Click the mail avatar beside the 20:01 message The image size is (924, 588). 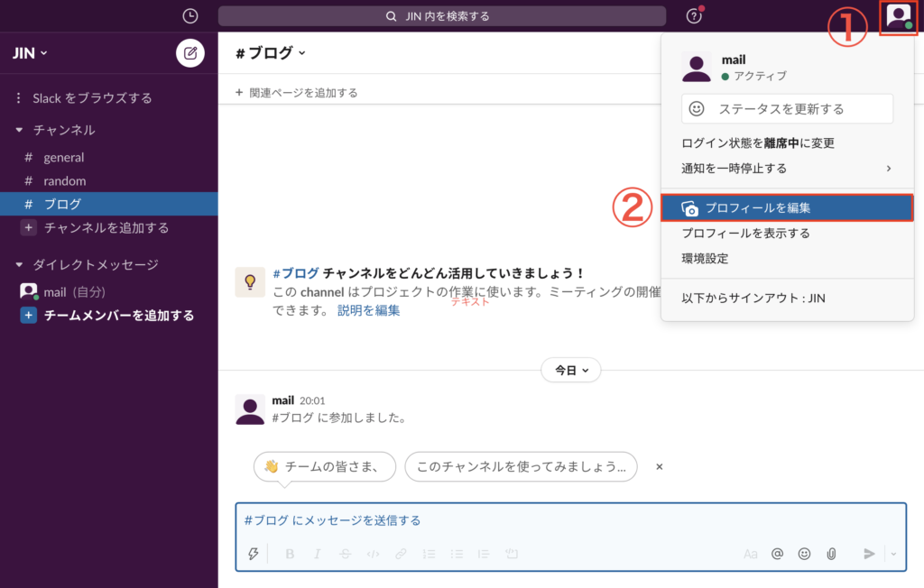(x=250, y=409)
